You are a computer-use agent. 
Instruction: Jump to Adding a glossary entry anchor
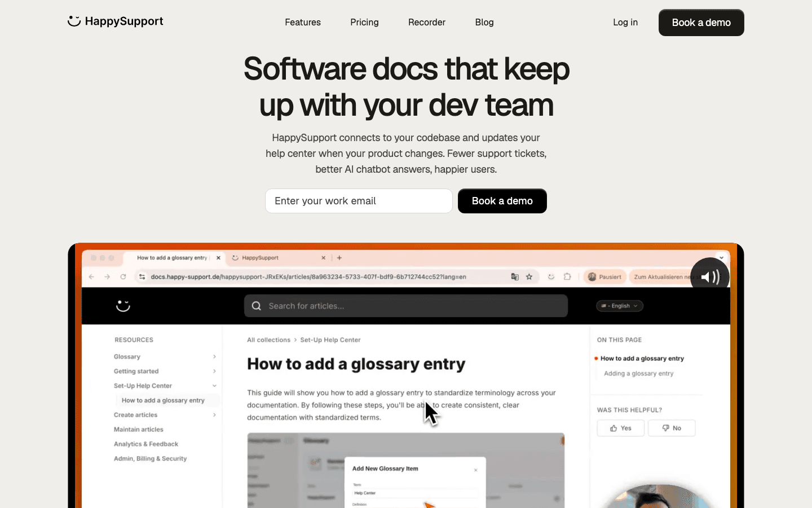pos(639,374)
